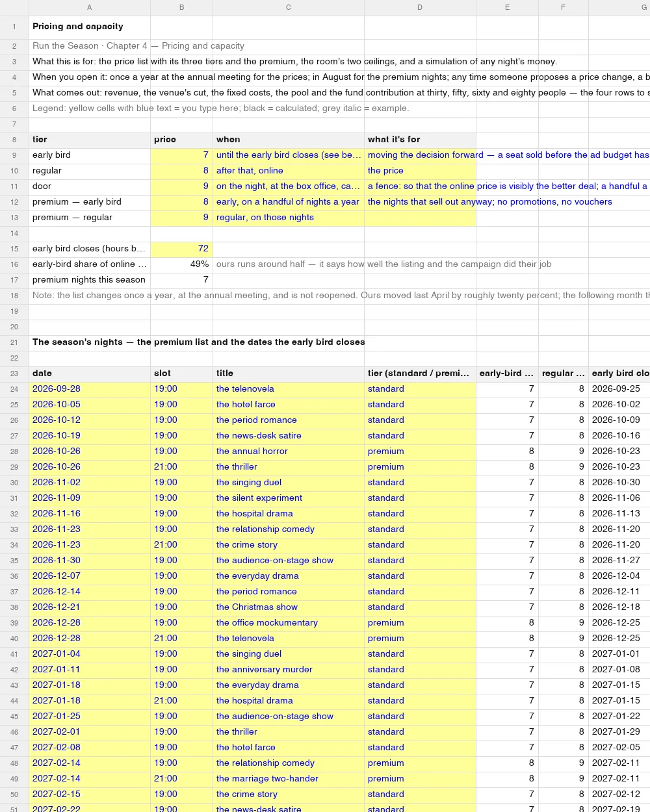650x812 pixels.
Task: Select tier cell 'standard' for the telenovela row 24
Action: click(x=420, y=389)
